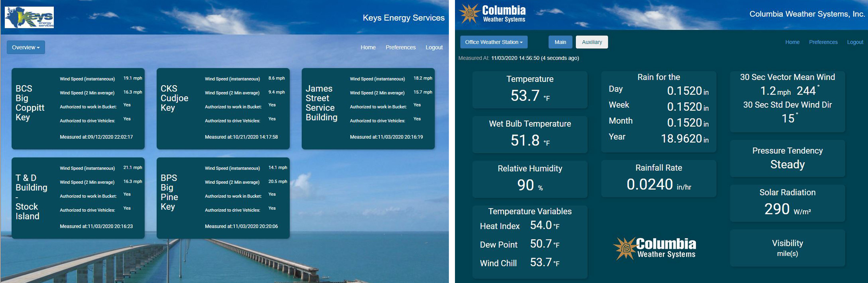Click the Rainfall Rate 0.0240 in/hr tile
868x283 pixels.
tap(658, 179)
